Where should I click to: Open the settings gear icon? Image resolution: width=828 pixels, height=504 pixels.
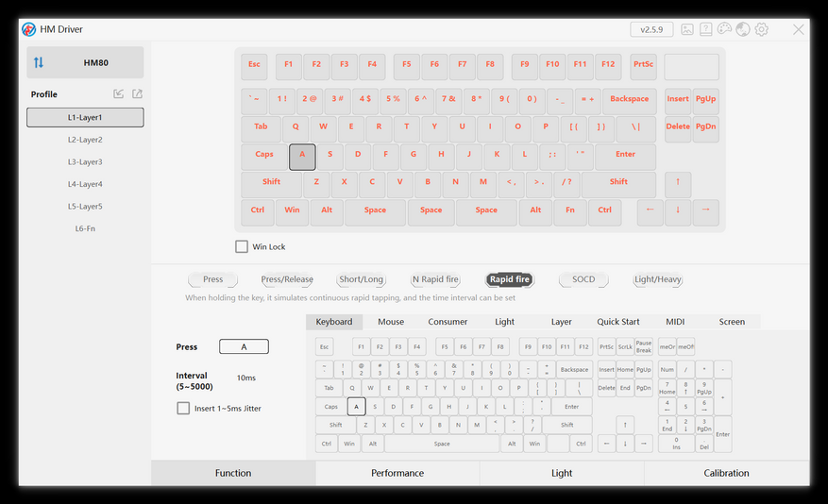[x=762, y=29]
